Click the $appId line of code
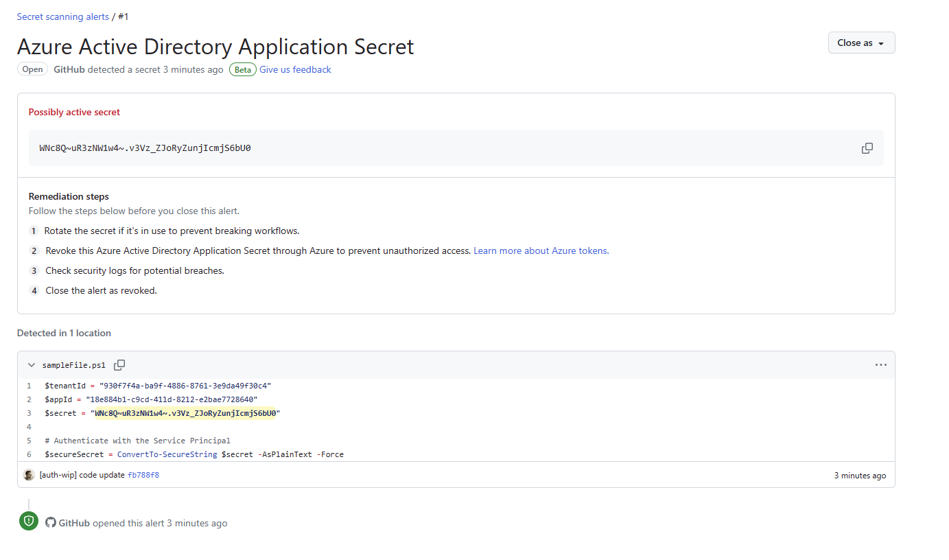The height and width of the screenshot is (560, 949). point(151,399)
